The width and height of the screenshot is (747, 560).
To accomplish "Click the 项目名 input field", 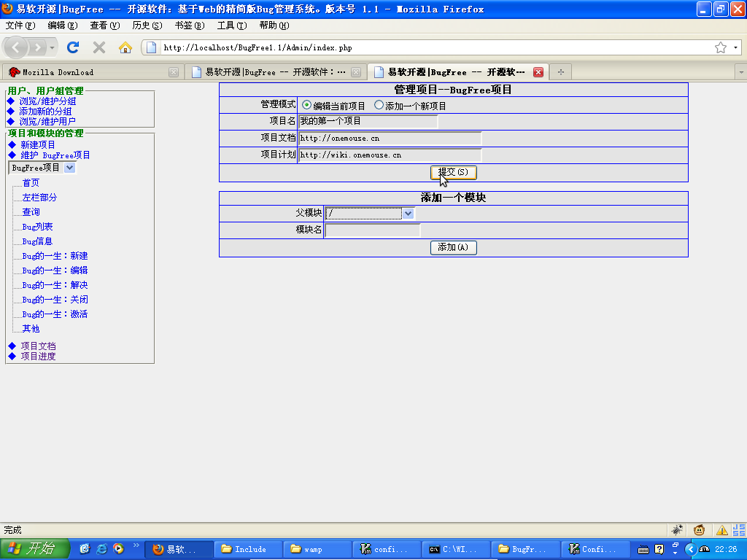I will click(368, 121).
